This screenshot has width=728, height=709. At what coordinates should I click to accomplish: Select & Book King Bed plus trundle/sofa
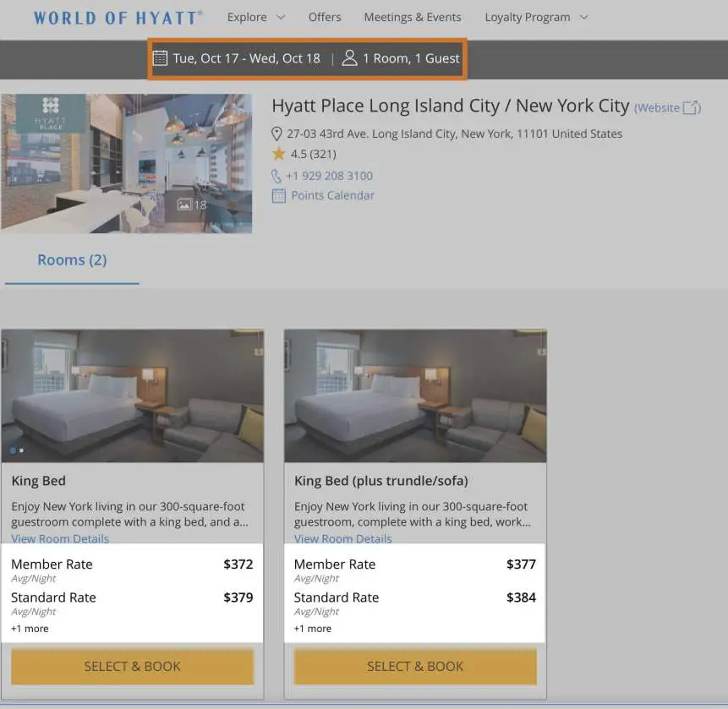click(415, 666)
